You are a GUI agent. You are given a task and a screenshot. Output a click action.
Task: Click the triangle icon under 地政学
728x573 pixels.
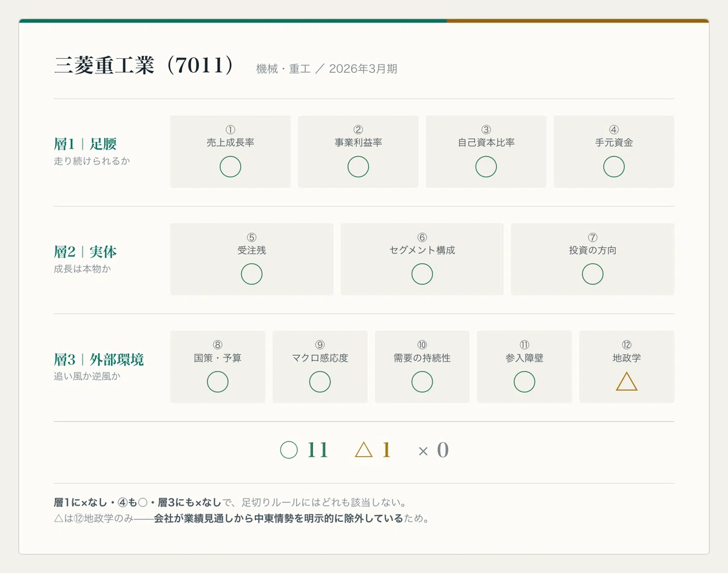point(627,382)
